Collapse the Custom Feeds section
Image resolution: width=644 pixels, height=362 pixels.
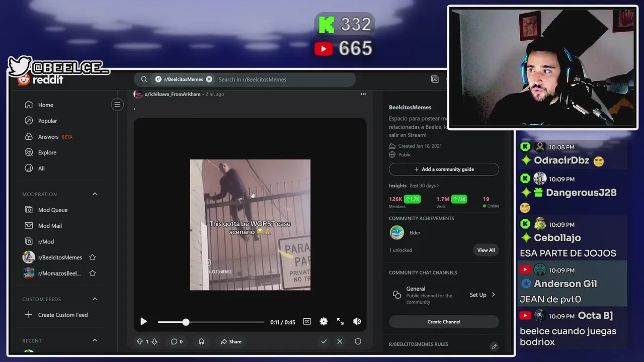coord(95,299)
